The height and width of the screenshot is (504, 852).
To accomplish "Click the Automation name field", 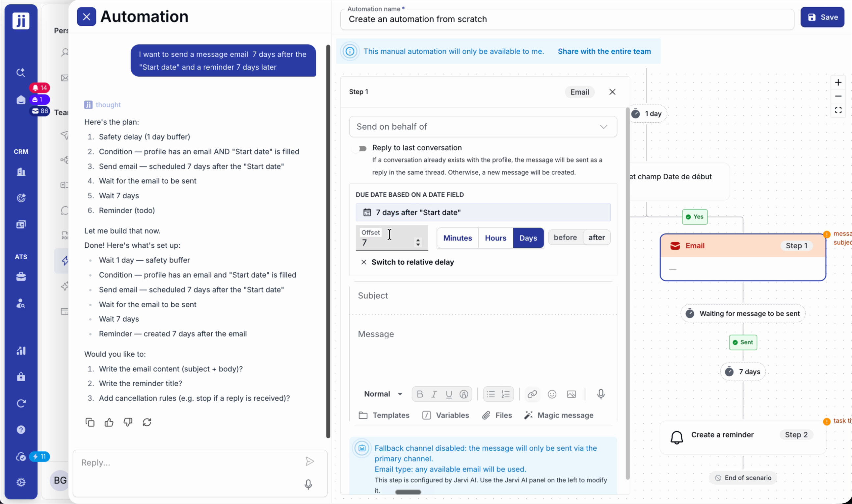I will [567, 19].
